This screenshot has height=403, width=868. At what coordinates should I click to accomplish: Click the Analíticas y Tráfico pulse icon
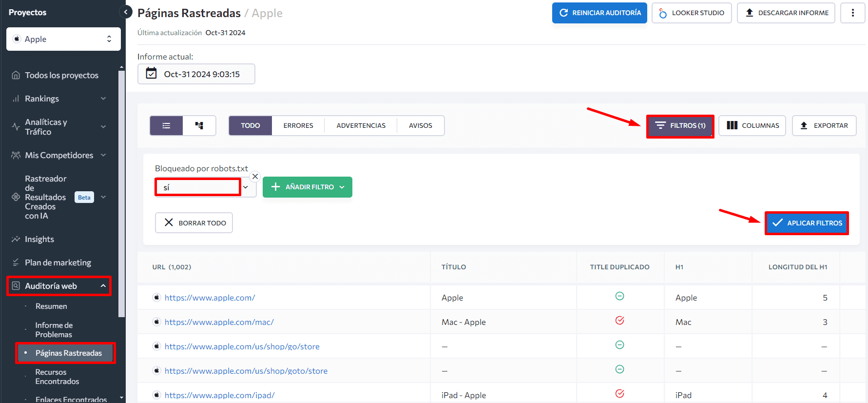pos(16,127)
